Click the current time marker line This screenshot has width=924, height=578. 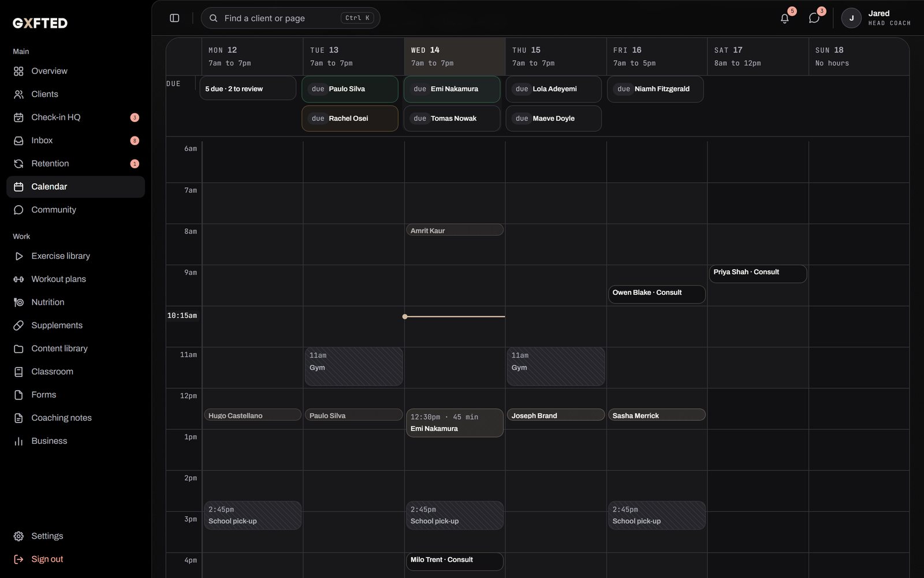point(454,316)
